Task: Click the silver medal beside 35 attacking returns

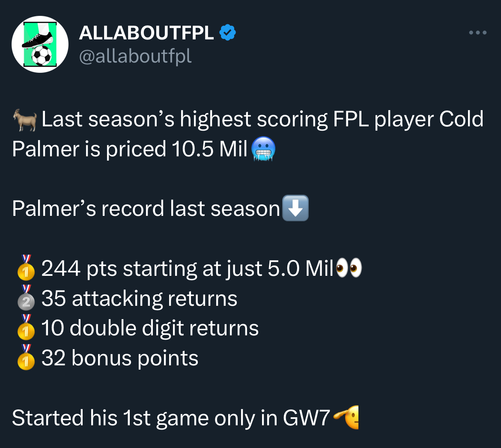Action: point(26,298)
